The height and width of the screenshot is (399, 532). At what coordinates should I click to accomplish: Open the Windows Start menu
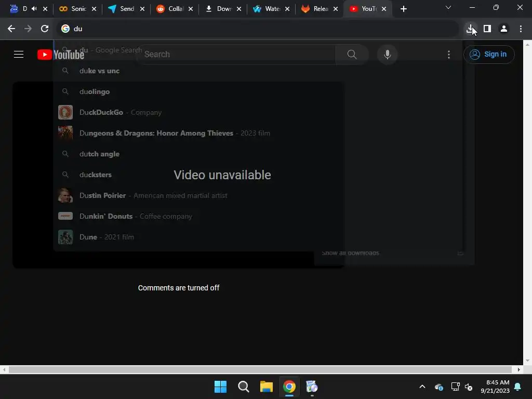click(220, 387)
